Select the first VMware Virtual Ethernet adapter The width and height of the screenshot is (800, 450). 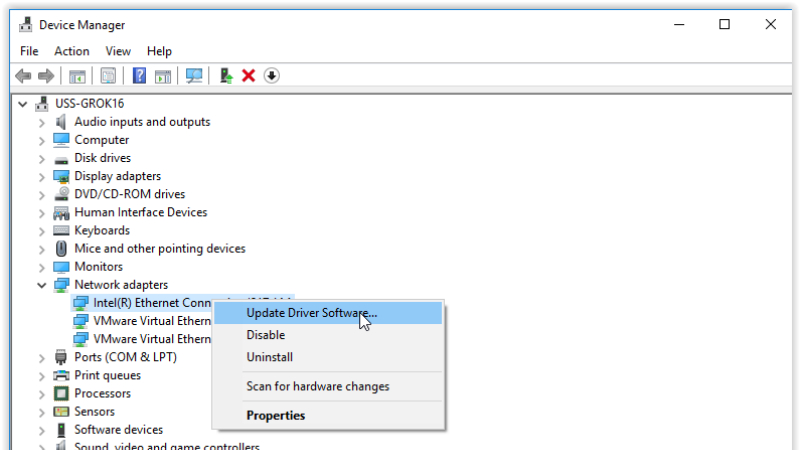click(x=152, y=321)
